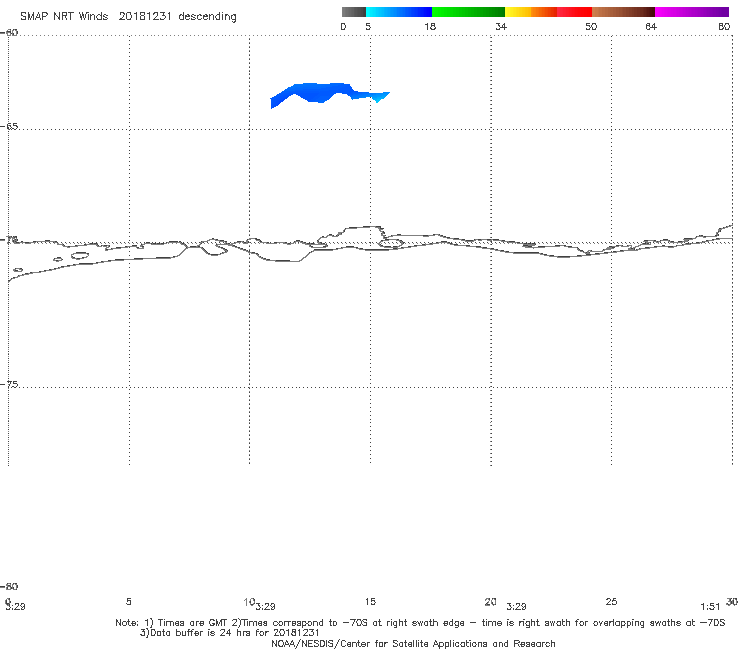
Task: Click the '3:29' time label beside longitude 10
Action: (266, 607)
